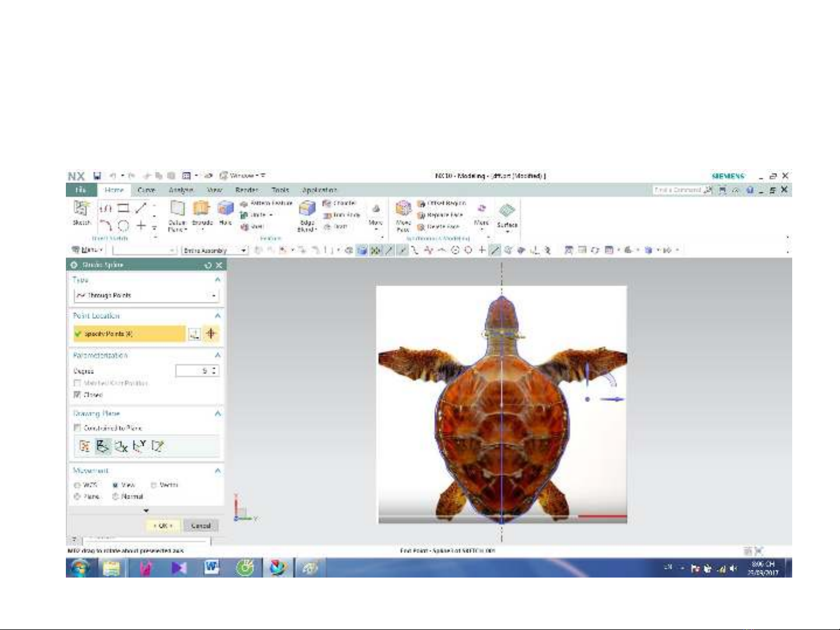
Task: Click the Datum Plane icon
Action: 177,209
